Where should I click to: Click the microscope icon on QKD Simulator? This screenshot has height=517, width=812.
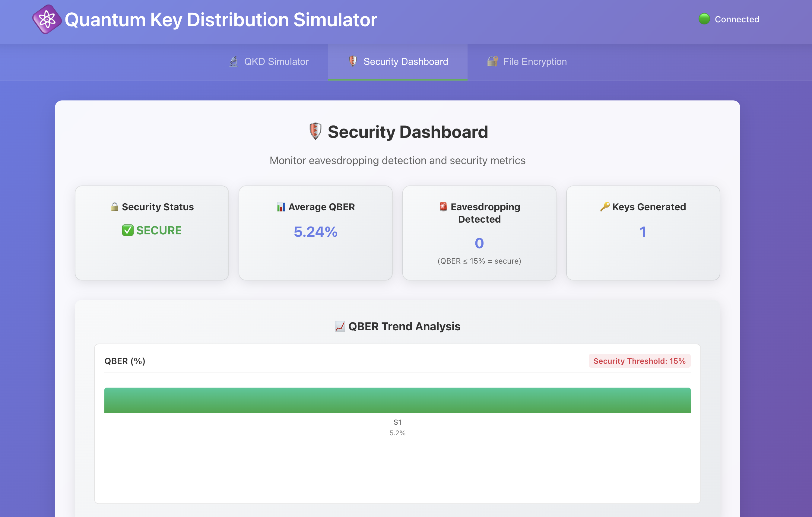coord(233,61)
